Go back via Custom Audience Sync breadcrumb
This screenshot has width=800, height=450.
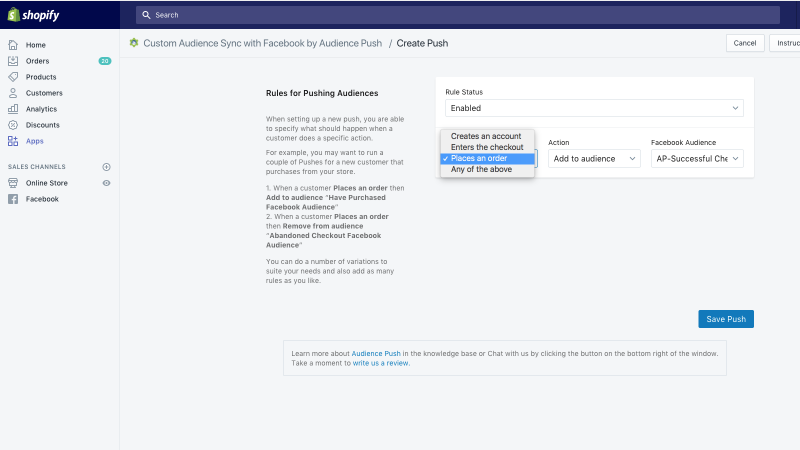[262, 43]
